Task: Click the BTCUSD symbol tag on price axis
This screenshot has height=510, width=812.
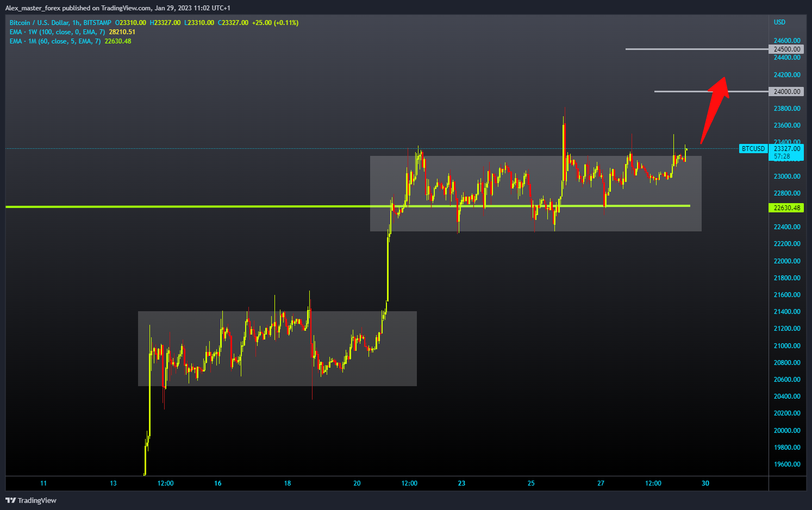Action: [753, 148]
